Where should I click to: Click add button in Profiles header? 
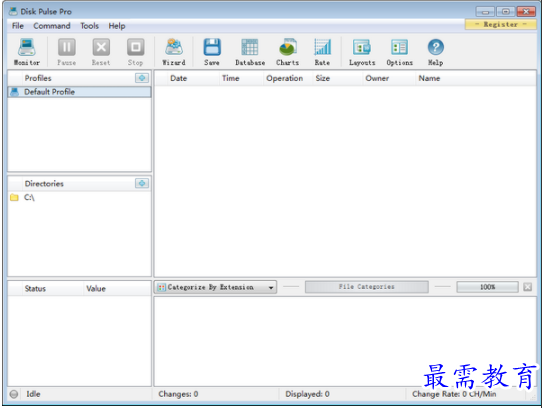coord(142,78)
